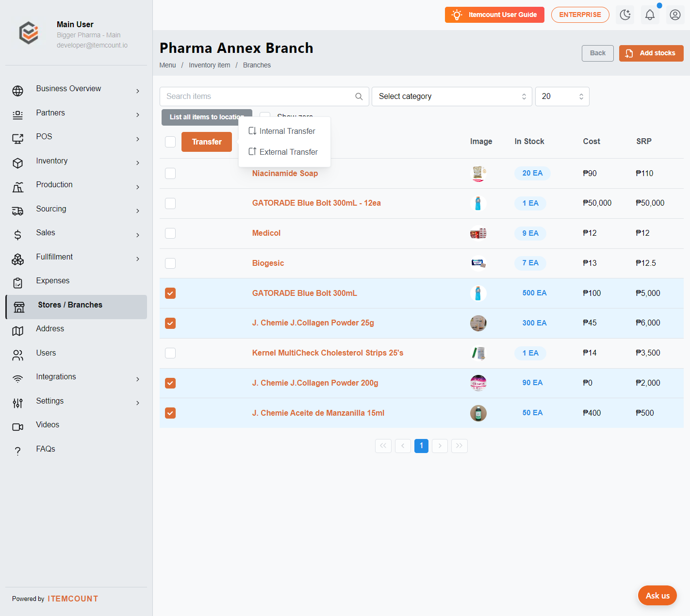Click the POS monitor icon
The width and height of the screenshot is (690, 616).
pos(18,139)
